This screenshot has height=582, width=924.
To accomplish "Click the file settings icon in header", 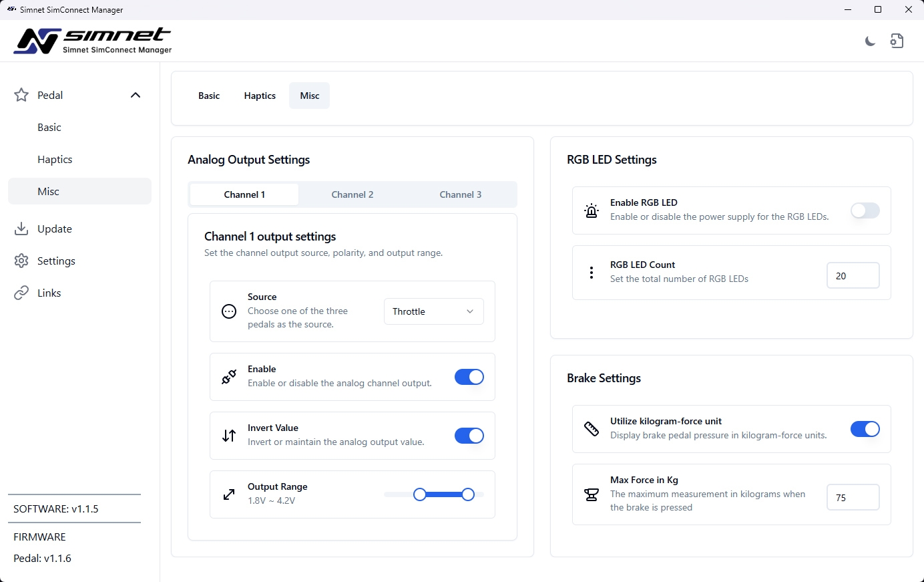I will [x=897, y=41].
